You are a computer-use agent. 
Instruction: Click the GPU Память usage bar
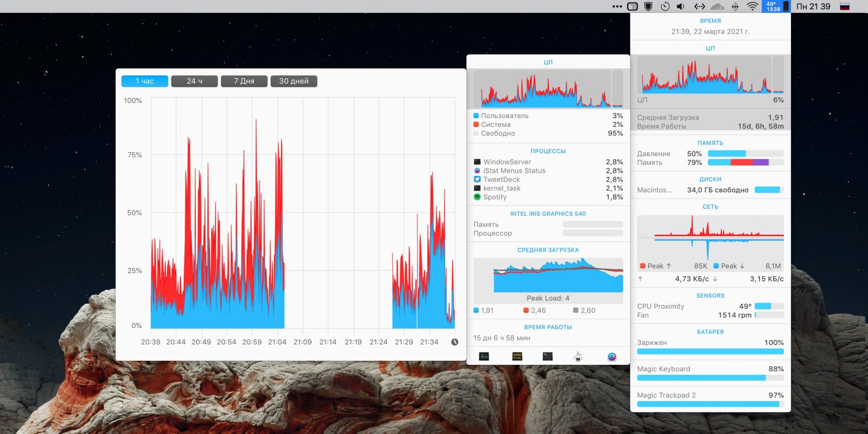(593, 224)
